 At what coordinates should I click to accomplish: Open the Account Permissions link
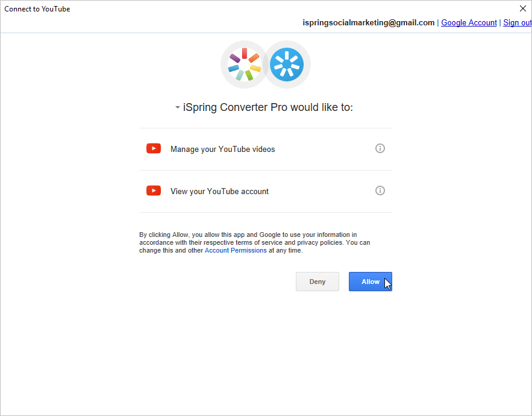(236, 251)
